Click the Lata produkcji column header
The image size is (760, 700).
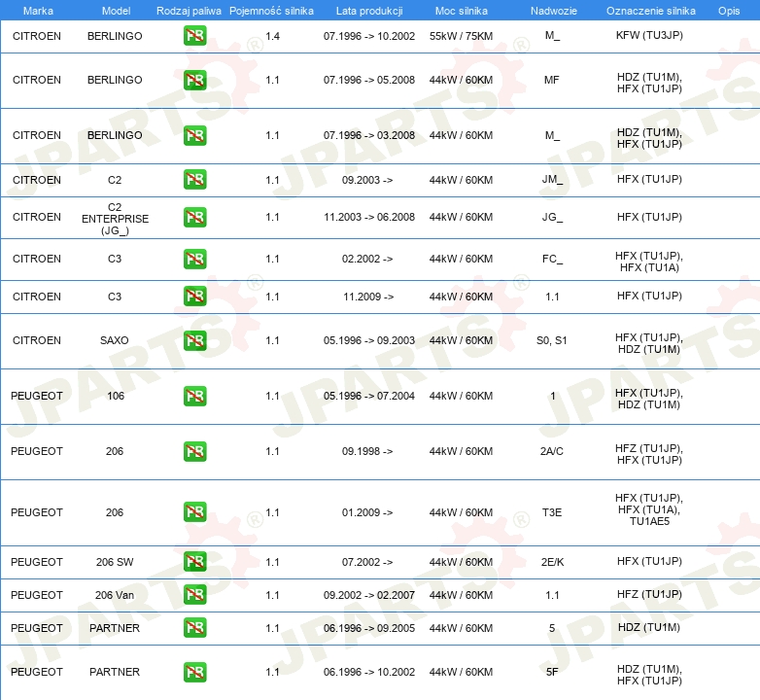(369, 11)
